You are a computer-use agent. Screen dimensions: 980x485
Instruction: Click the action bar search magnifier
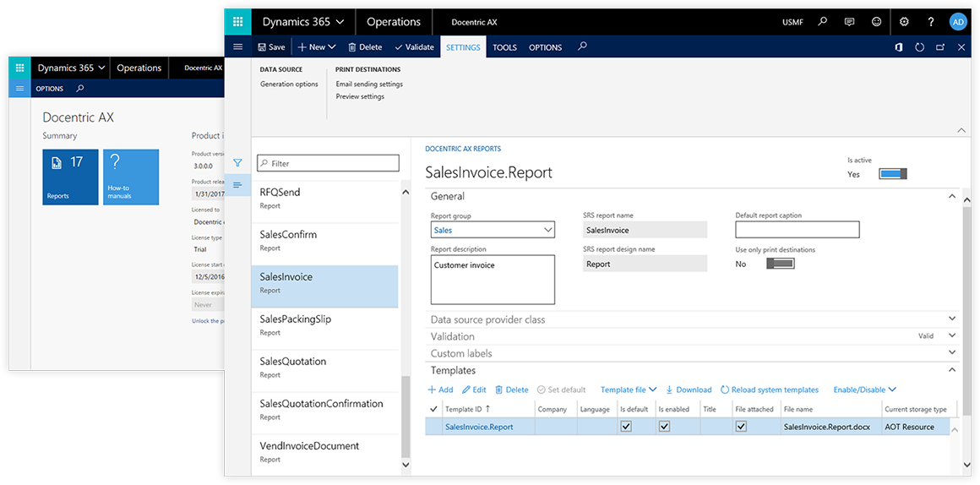click(582, 46)
